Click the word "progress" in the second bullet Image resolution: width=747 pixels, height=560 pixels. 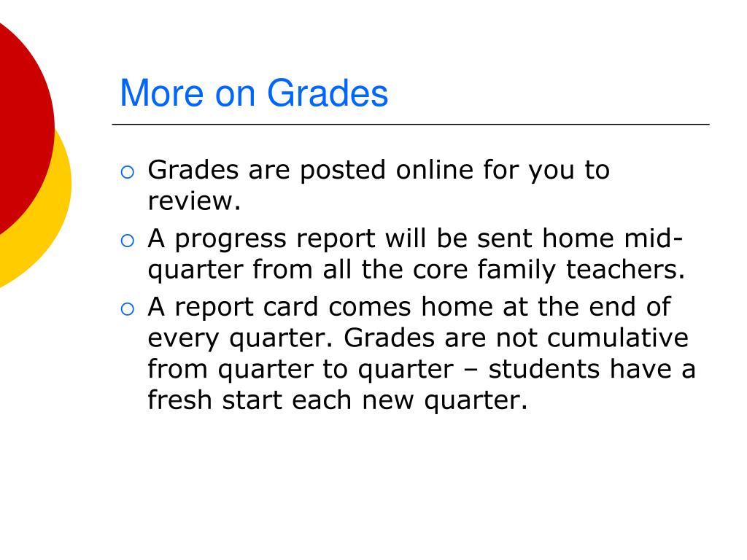pyautogui.click(x=231, y=239)
